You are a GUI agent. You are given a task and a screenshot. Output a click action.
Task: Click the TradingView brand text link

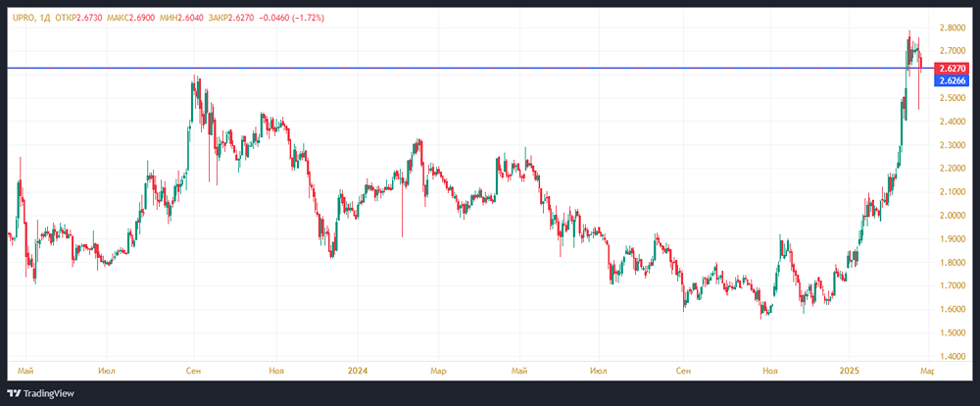point(53,393)
